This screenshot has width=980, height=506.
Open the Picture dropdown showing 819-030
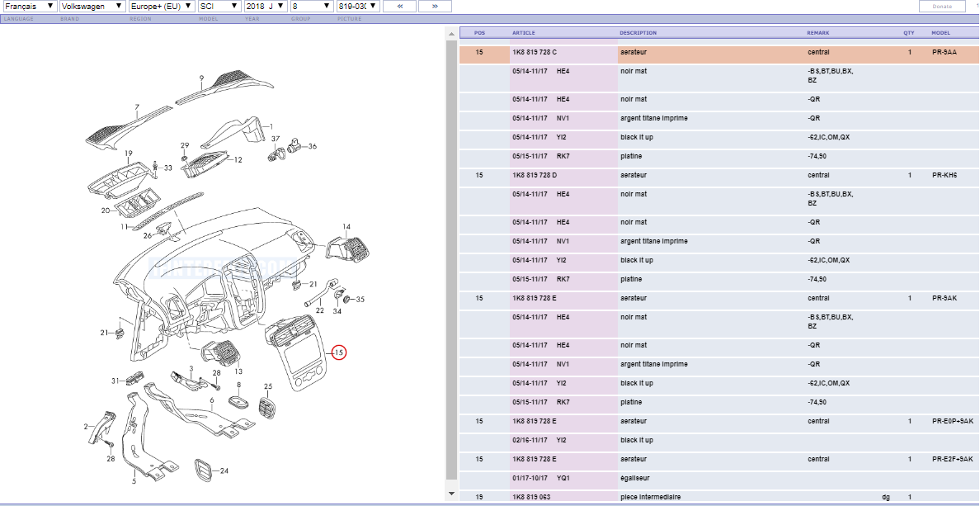[358, 7]
